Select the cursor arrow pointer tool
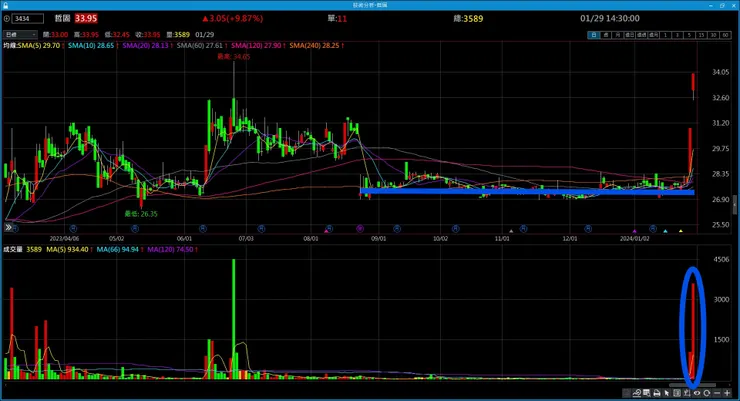Screen dimensions: 740x401 click(x=666, y=393)
